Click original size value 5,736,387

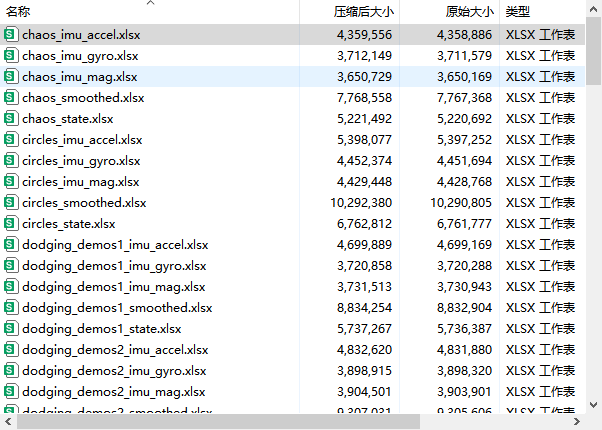464,329
